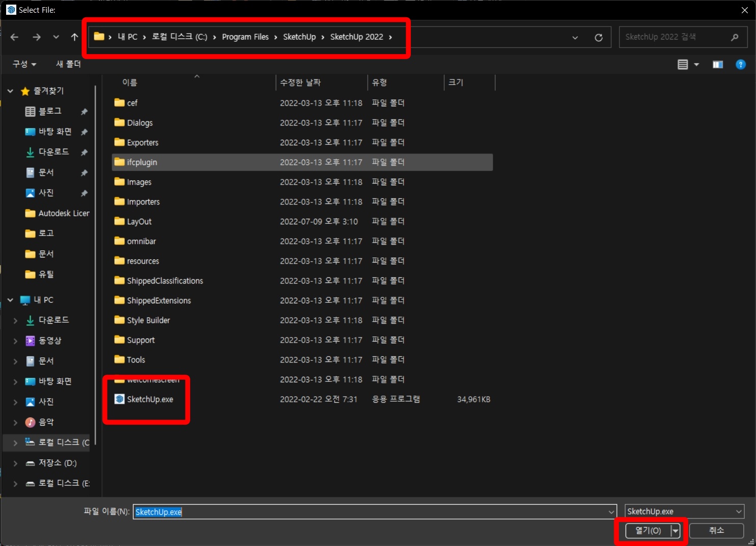Open pinned 다운로드 in favorites

pyautogui.click(x=54, y=152)
